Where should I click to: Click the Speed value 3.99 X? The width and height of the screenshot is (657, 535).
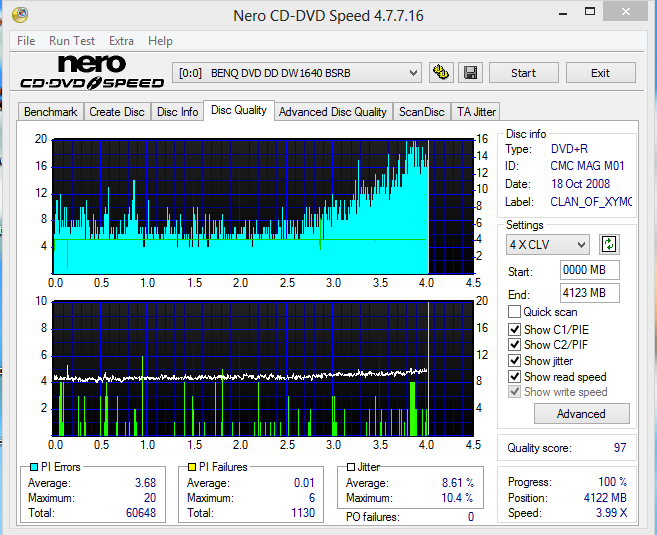click(611, 513)
